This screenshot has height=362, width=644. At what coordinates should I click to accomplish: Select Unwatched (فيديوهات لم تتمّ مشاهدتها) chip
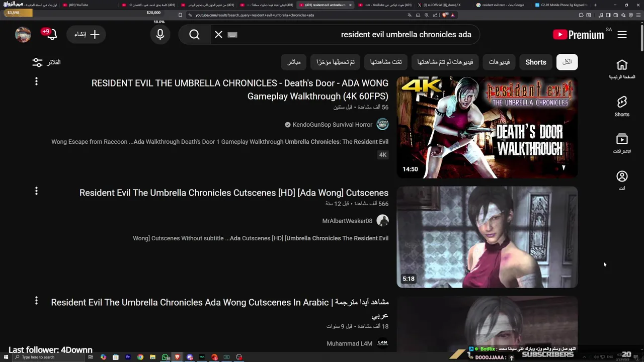(x=445, y=62)
